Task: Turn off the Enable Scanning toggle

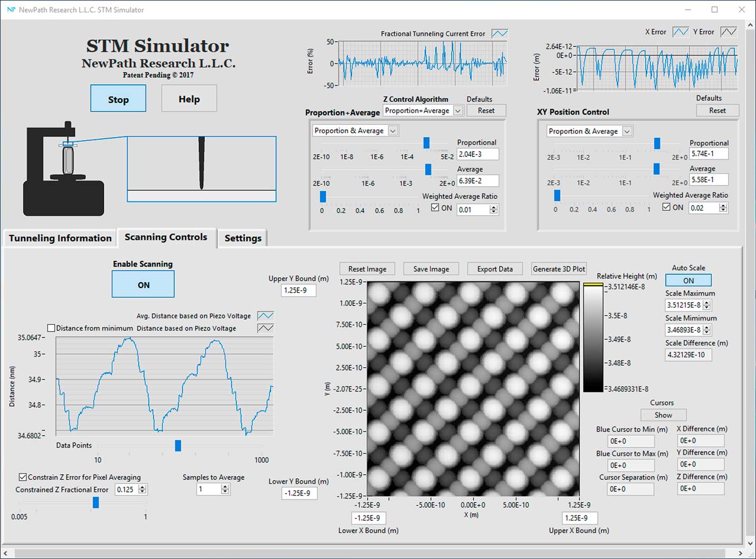Action: click(143, 285)
